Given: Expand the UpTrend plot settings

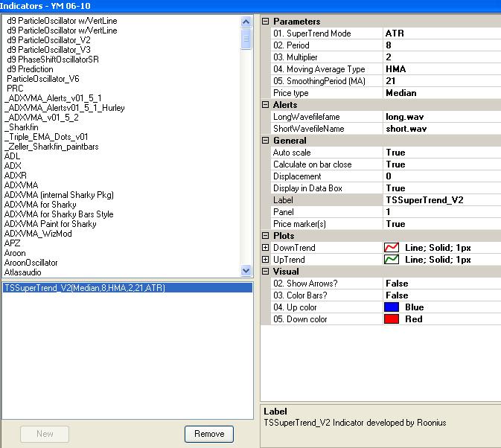Looking at the screenshot, I should click(x=265, y=260).
